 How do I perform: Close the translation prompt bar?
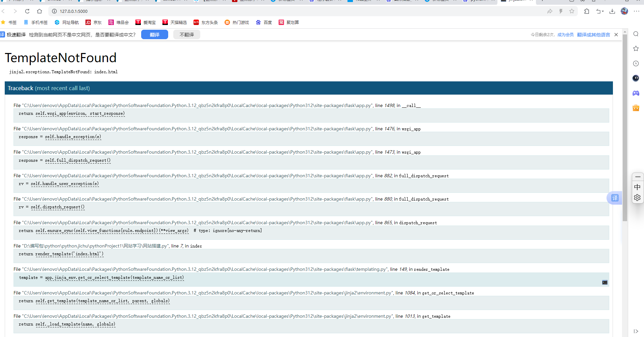pyautogui.click(x=616, y=34)
